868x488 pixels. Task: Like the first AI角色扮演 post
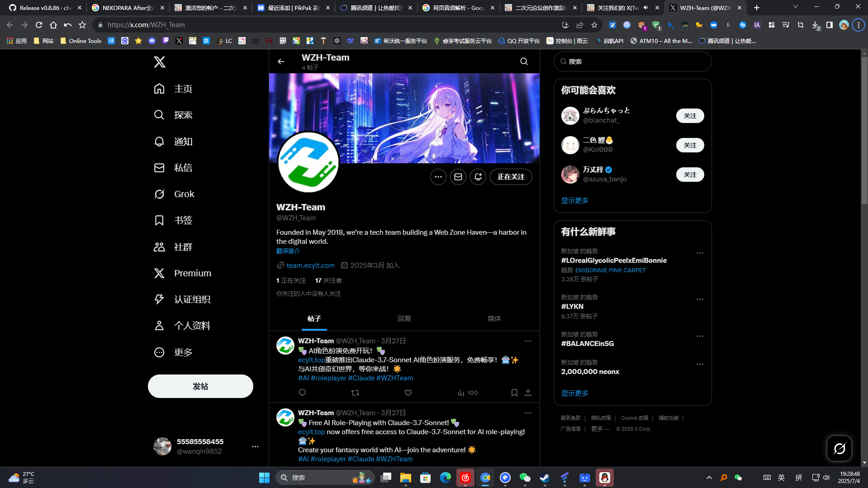coord(408,393)
